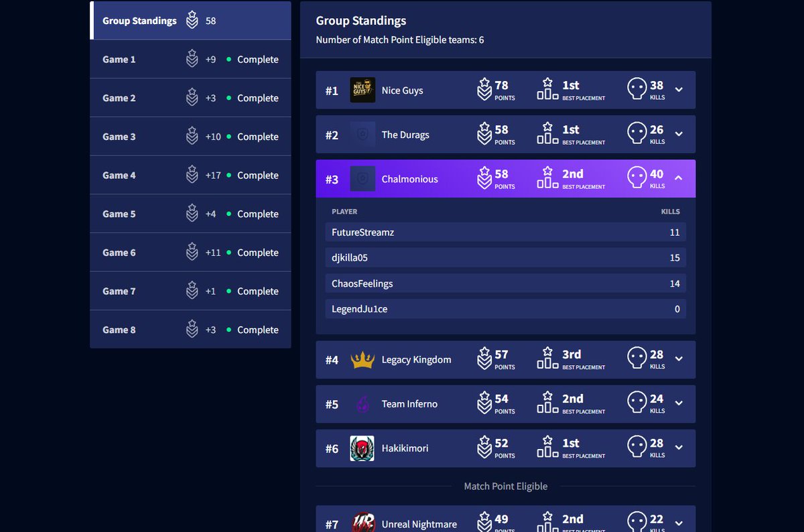Select Game 5 in sidebar
The height and width of the screenshot is (532, 804).
[x=190, y=214]
